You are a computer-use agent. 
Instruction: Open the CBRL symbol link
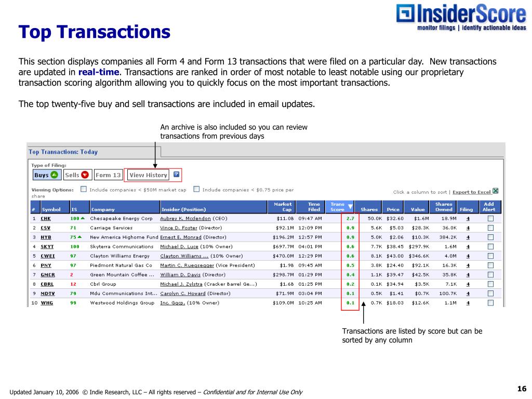click(47, 284)
